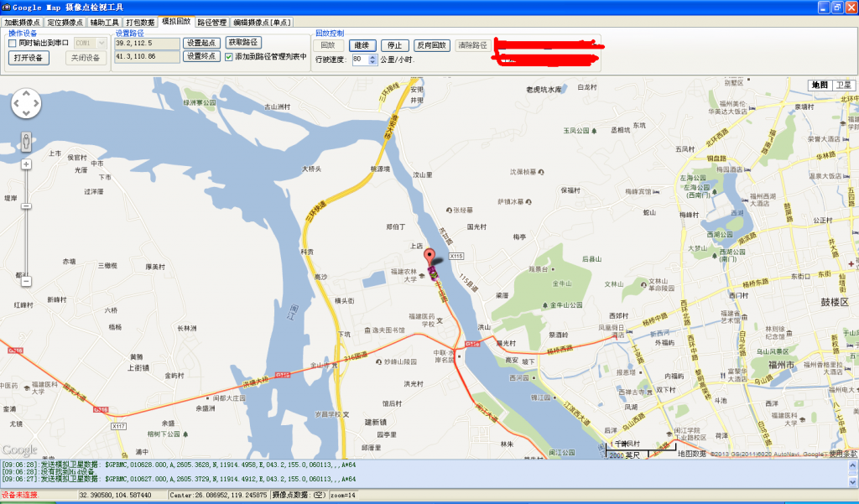The image size is (859, 504).
Task: Click the 获取路径 button
Action: 243,43
